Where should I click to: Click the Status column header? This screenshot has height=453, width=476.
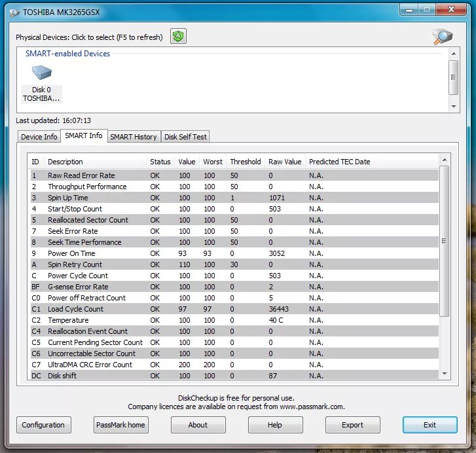pos(160,162)
